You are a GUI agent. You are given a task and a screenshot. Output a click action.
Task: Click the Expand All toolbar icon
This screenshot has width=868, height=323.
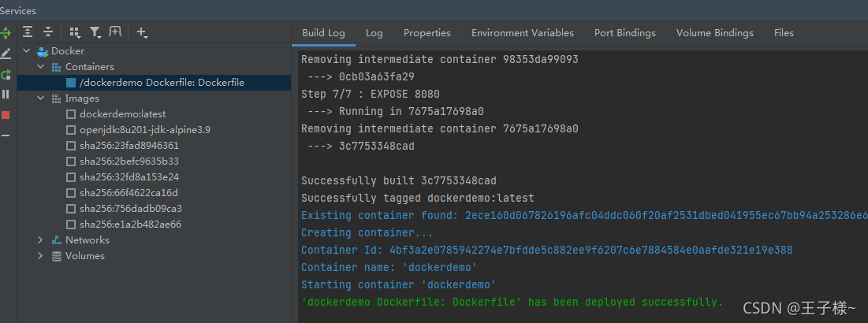28,32
